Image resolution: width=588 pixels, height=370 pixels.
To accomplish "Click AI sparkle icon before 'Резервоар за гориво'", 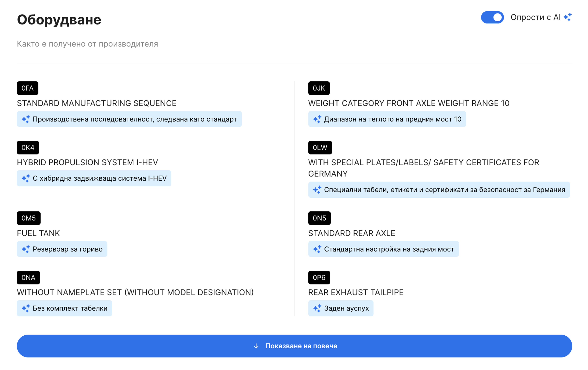I will [26, 249].
